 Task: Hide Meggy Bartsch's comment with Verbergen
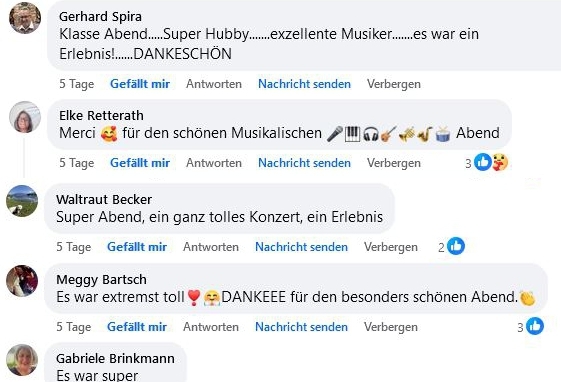[x=391, y=327]
